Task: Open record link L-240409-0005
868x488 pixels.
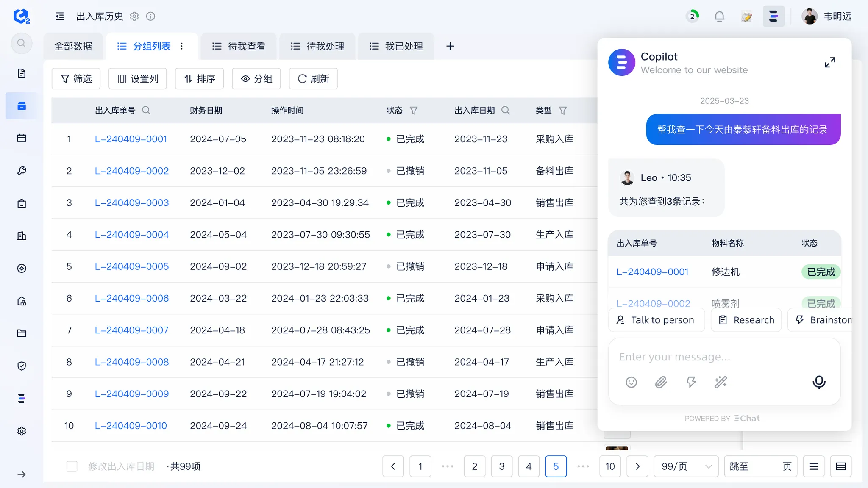Action: pyautogui.click(x=132, y=266)
